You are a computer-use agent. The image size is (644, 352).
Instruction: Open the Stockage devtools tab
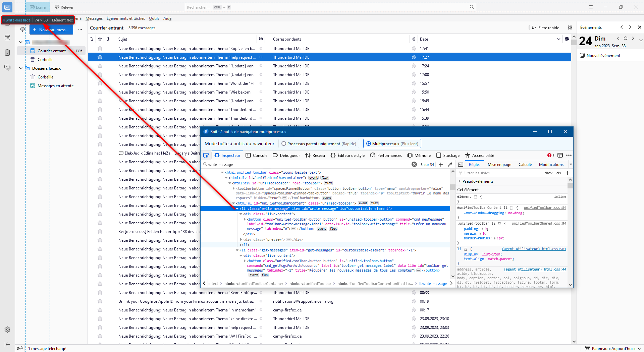tap(448, 155)
